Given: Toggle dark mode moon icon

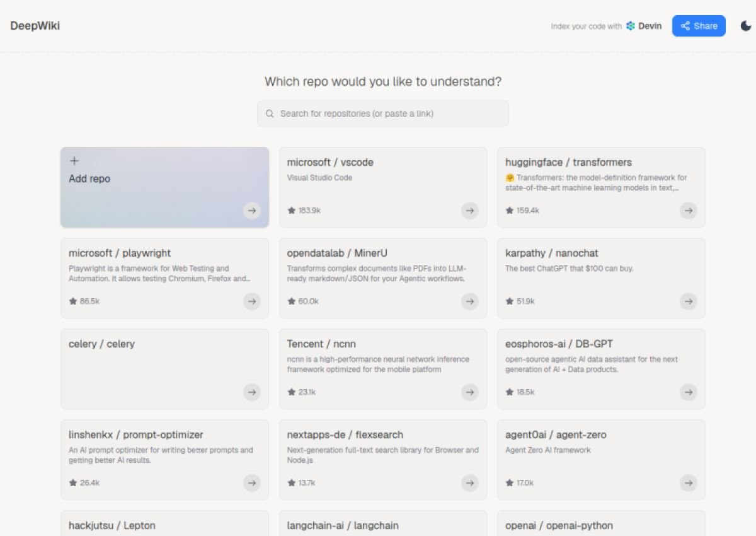Looking at the screenshot, I should pyautogui.click(x=745, y=26).
